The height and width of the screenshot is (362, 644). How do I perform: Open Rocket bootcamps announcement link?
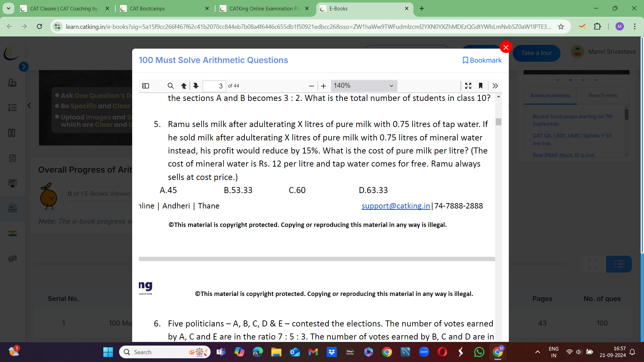click(x=573, y=120)
